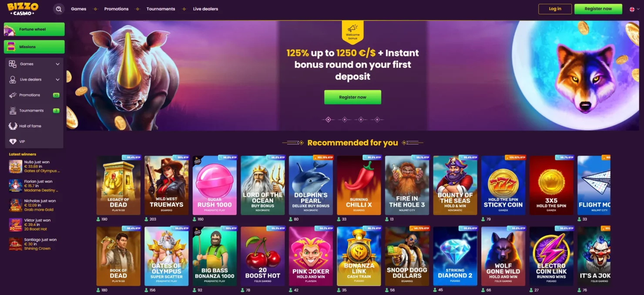The height and width of the screenshot is (295, 644).
Task: Expand the Games sidebar chevron
Action: (x=57, y=64)
